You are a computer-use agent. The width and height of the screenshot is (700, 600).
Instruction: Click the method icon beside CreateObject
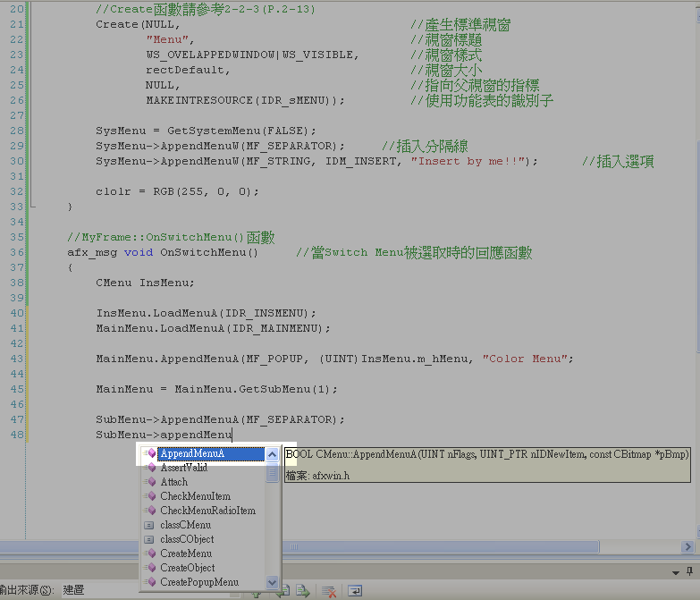click(150, 568)
